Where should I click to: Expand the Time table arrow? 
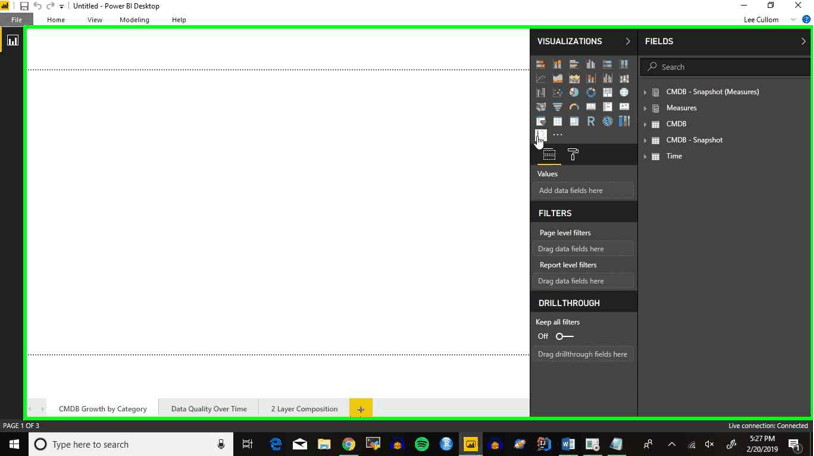click(x=645, y=156)
